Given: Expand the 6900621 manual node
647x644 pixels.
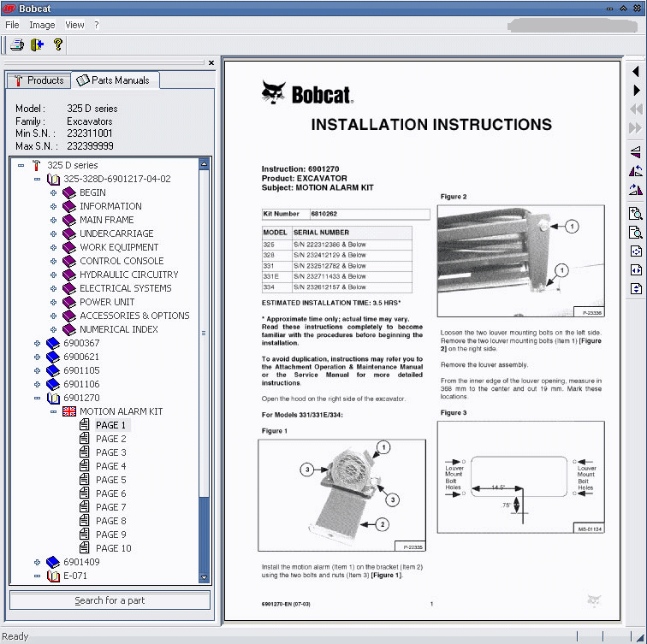Looking at the screenshot, I should click(x=37, y=357).
